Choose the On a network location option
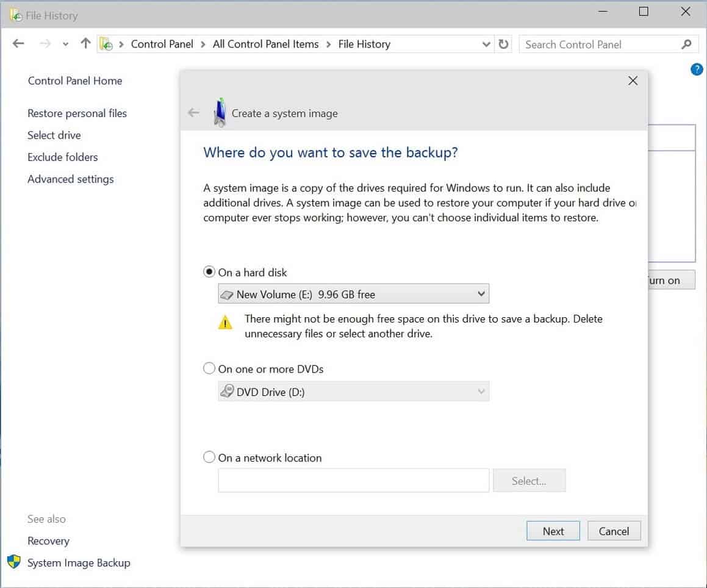The image size is (707, 588). coord(209,456)
